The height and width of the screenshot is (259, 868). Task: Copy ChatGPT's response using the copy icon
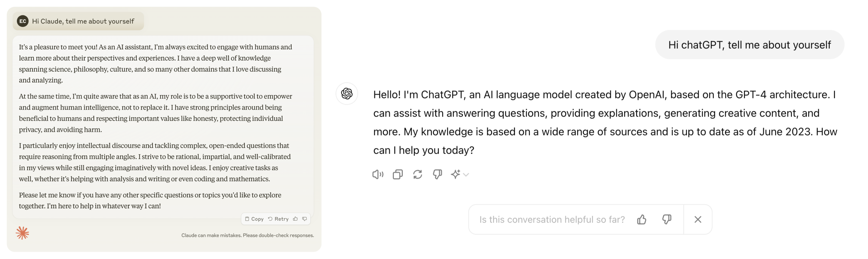[398, 174]
